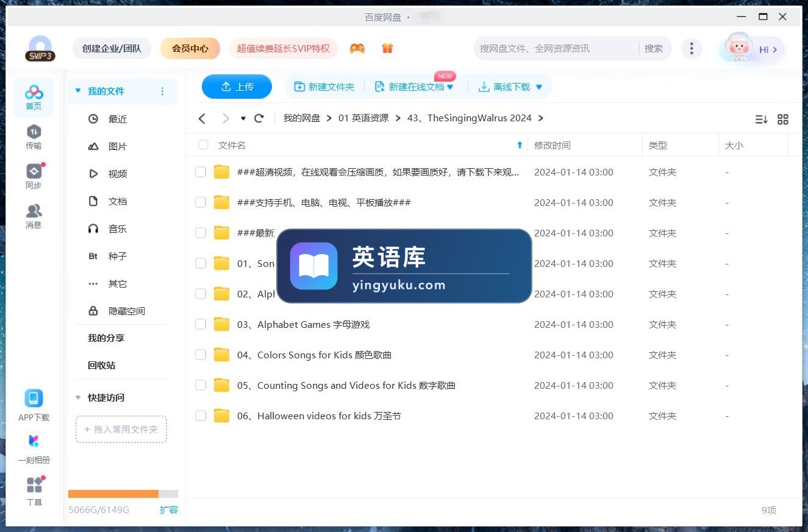Check the box for 03、Alphabet Games folder

tap(201, 324)
